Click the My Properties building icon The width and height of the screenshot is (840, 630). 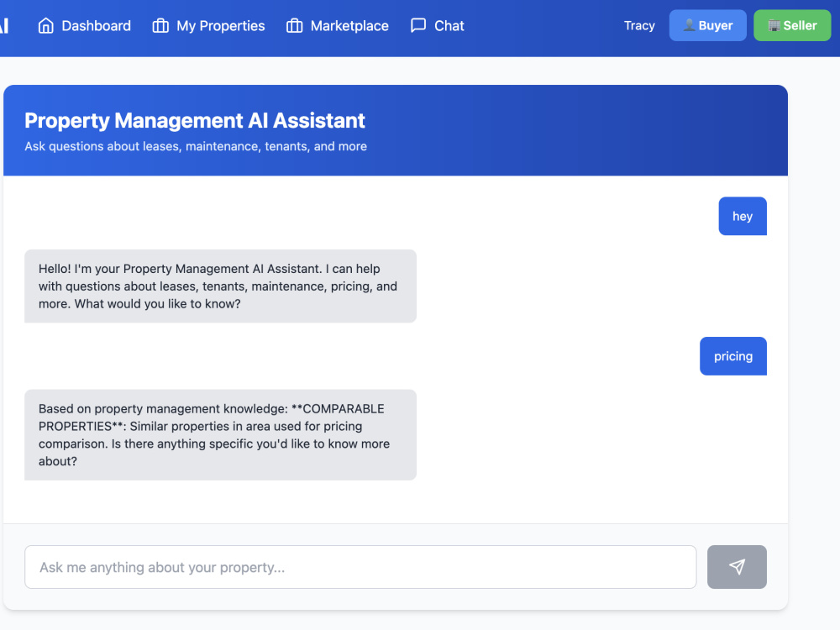160,26
